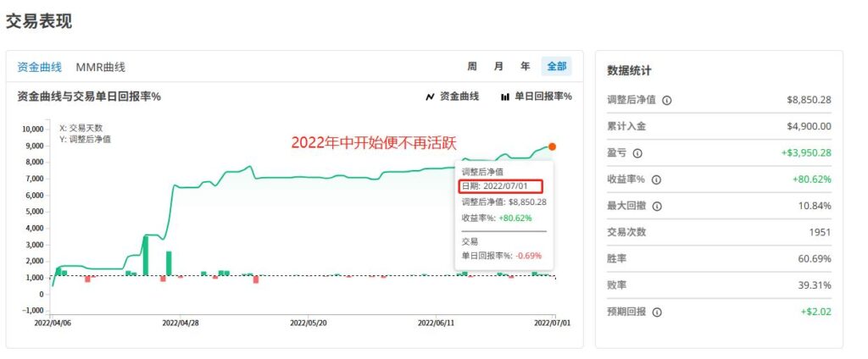Click info icon beside 盈亏
This screenshot has width=868, height=359.
(x=637, y=153)
